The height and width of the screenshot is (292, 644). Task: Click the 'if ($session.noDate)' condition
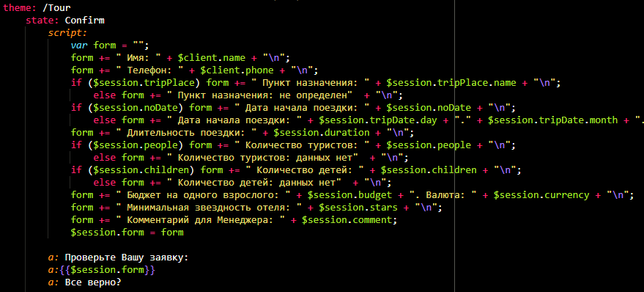(127, 108)
